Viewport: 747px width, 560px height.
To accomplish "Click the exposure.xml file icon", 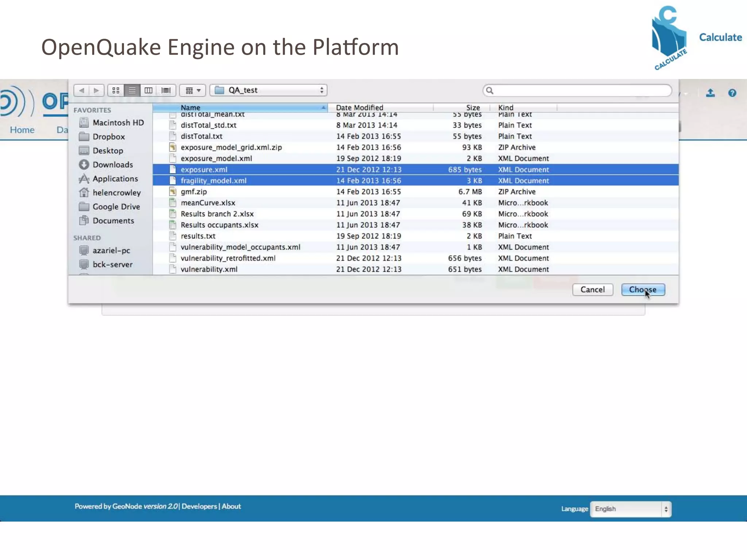I will coord(173,170).
